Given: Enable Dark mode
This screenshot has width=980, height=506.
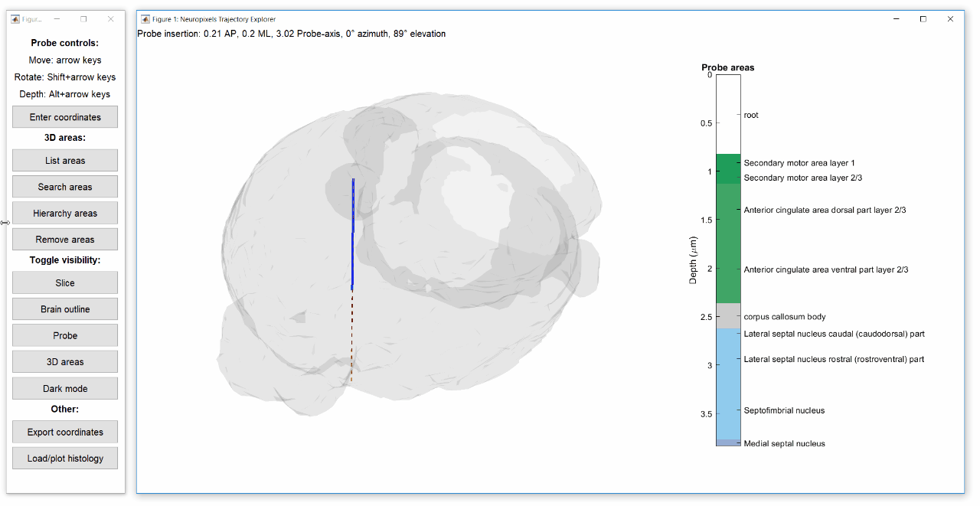Looking at the screenshot, I should (x=64, y=388).
